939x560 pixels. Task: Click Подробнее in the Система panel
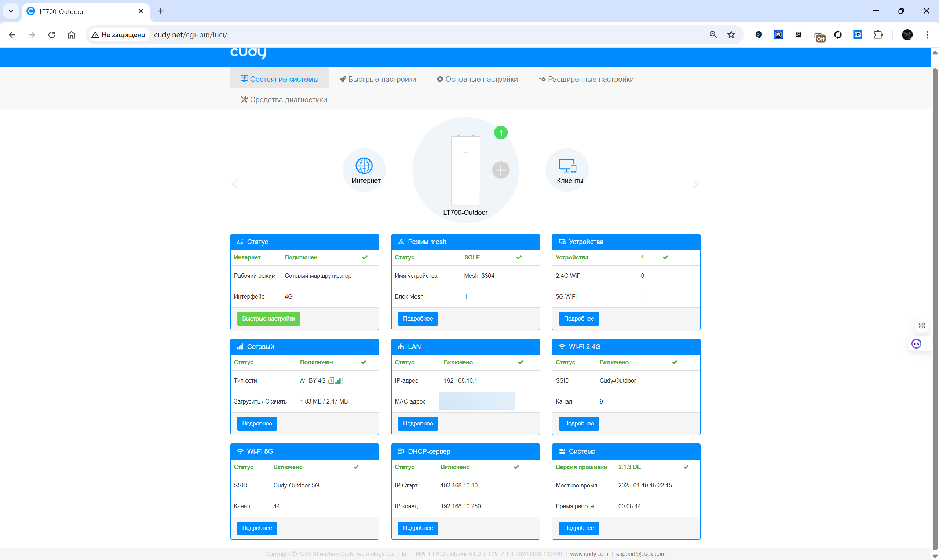(x=578, y=528)
